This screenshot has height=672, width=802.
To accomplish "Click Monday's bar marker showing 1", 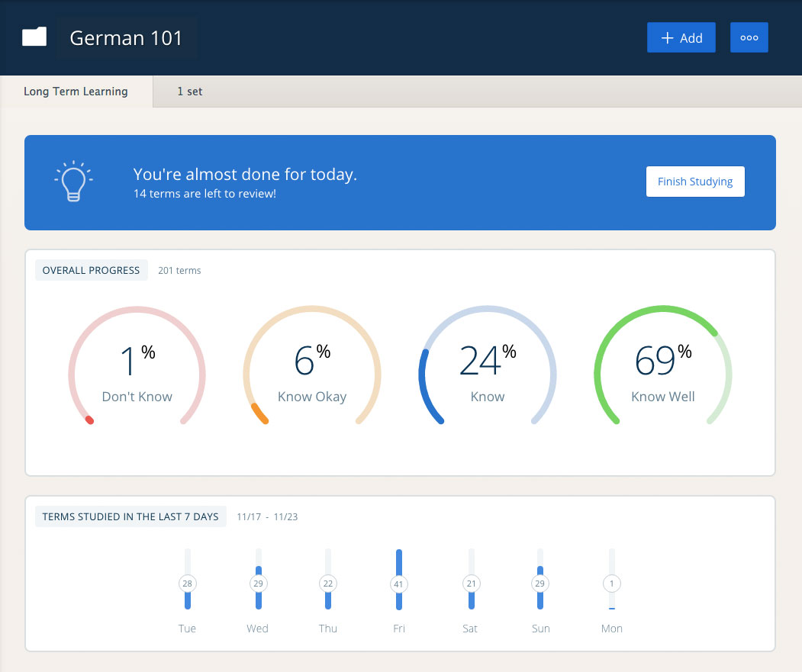I will (611, 584).
